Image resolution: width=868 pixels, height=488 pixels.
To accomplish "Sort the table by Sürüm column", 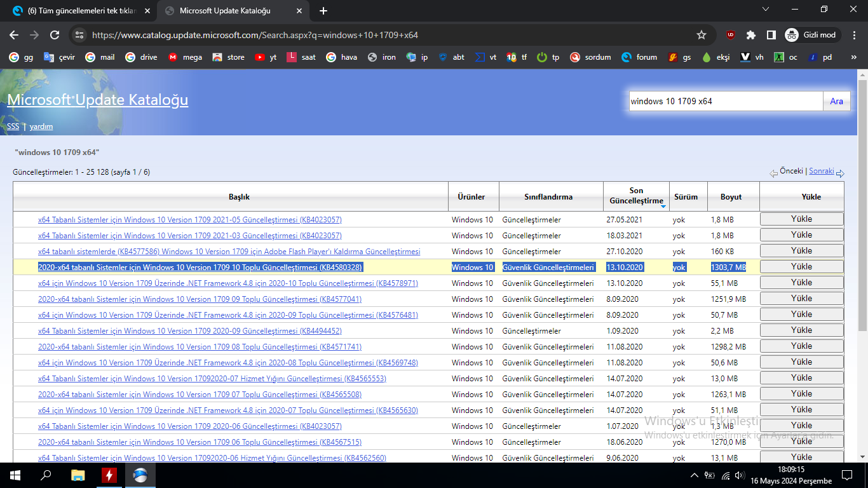I will [686, 197].
